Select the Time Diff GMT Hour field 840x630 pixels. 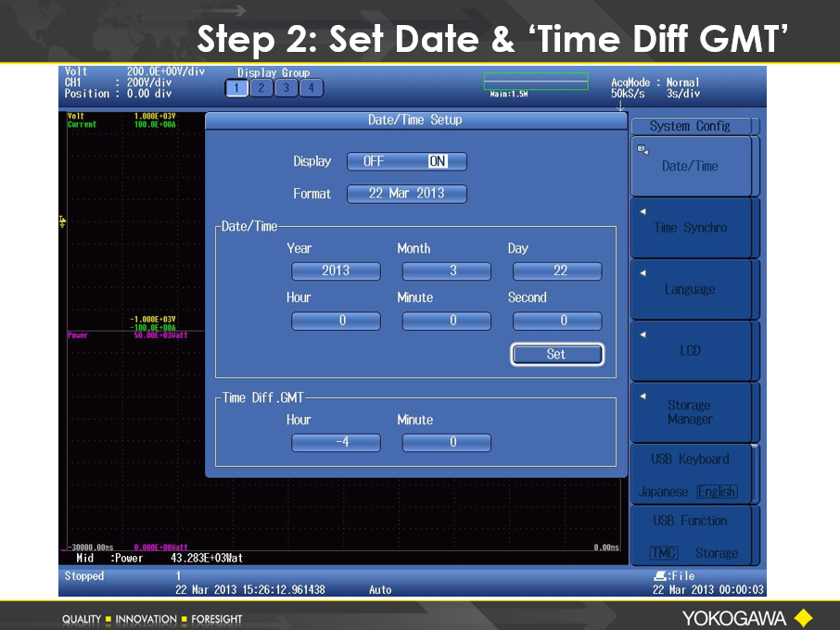pyautogui.click(x=336, y=443)
